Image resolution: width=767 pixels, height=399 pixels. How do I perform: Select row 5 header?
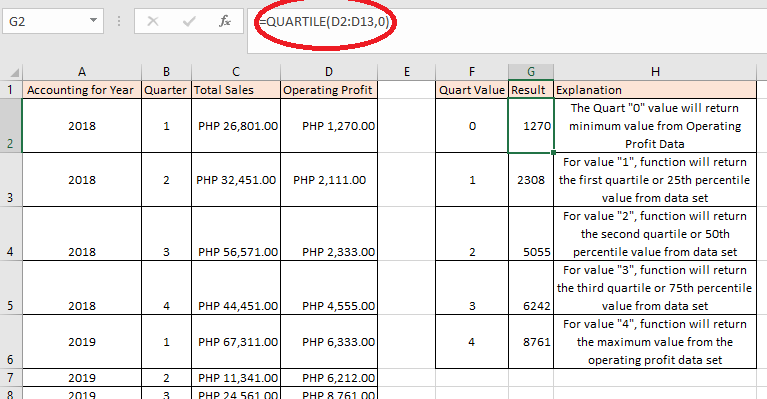tap(11, 288)
